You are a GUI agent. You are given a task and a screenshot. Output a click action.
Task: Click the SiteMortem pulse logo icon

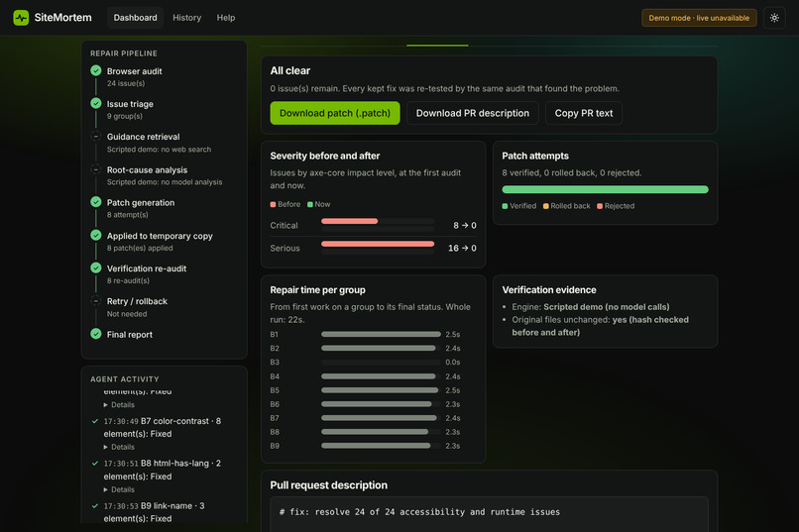tap(21, 18)
